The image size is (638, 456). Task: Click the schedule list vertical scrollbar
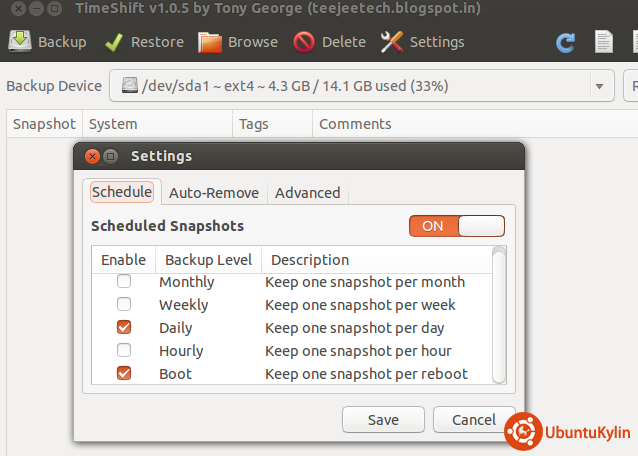pyautogui.click(x=499, y=320)
